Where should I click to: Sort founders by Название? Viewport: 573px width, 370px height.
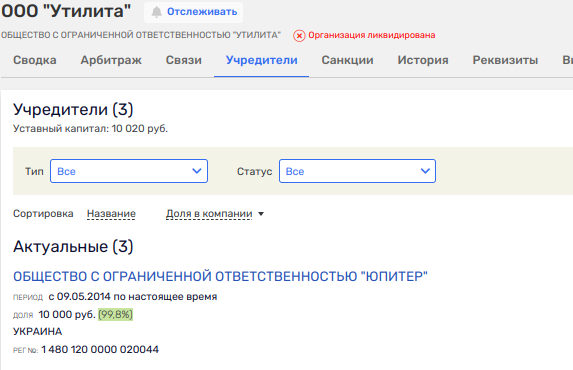[x=111, y=214]
